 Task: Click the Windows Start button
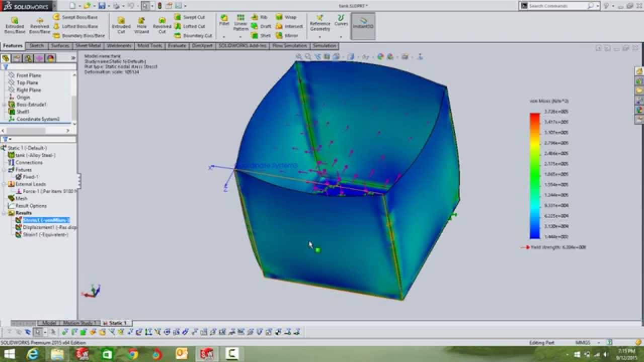(9, 354)
